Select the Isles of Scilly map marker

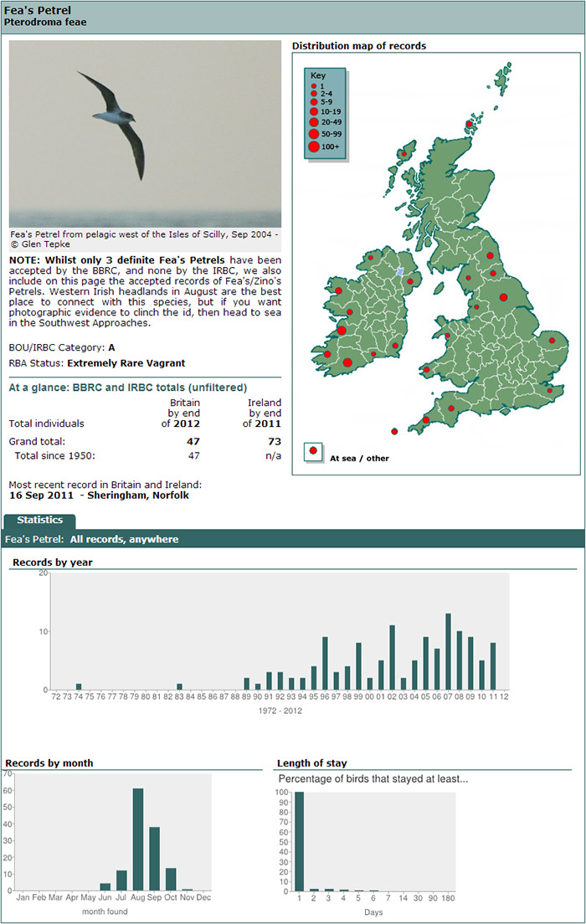(x=394, y=432)
